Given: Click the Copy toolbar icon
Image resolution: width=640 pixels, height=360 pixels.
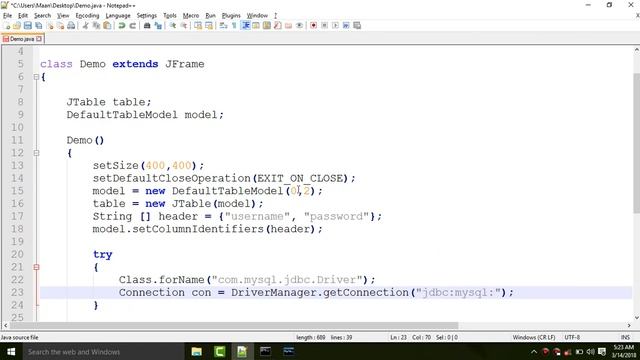Looking at the screenshot, I should [x=96, y=26].
